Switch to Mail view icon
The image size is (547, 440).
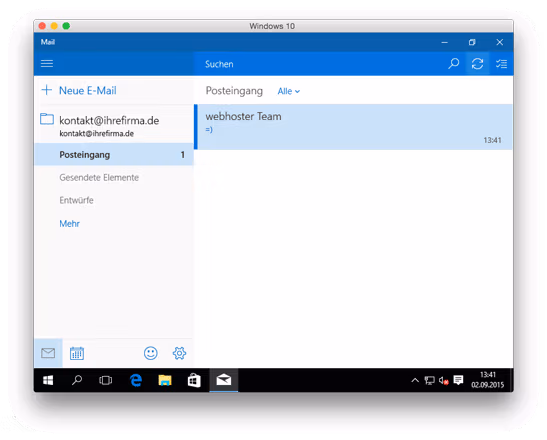pos(48,353)
